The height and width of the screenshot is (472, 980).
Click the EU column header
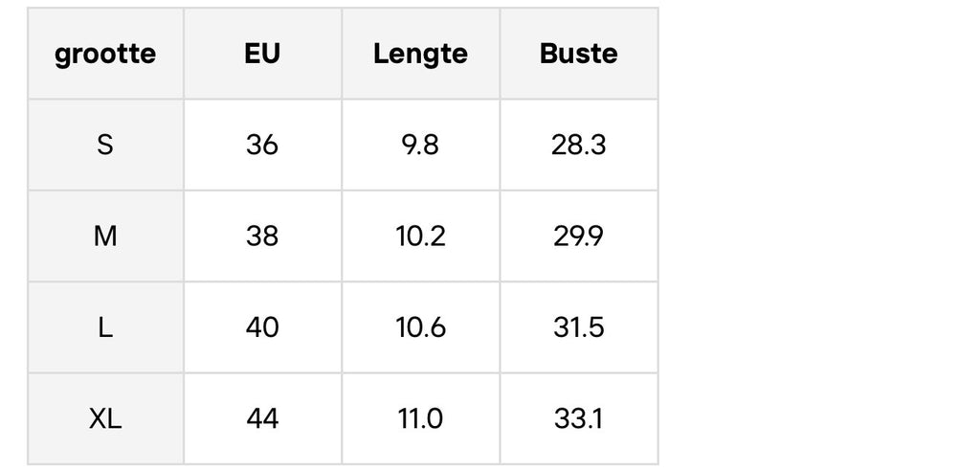point(262,54)
